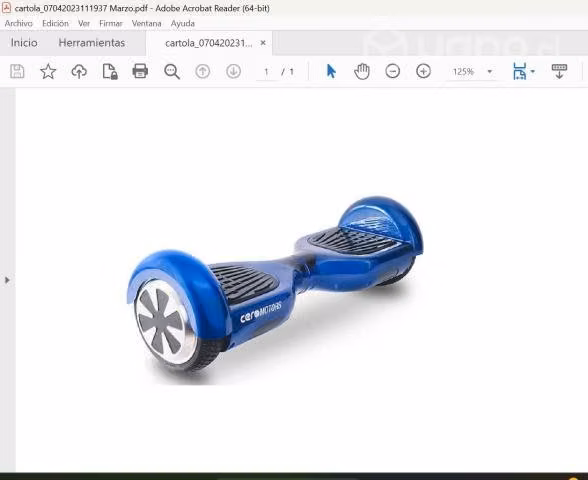Open the Firmar menu
This screenshot has height=480, width=588.
[111, 23]
